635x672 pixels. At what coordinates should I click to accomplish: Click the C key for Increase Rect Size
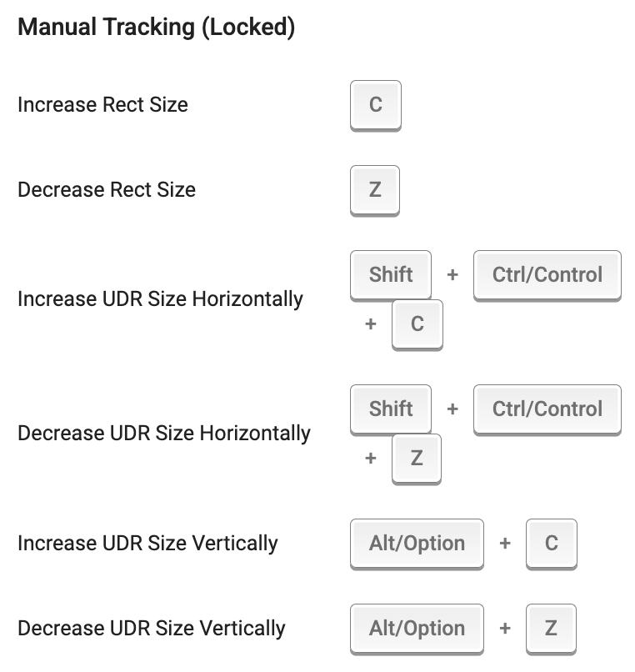click(x=375, y=105)
